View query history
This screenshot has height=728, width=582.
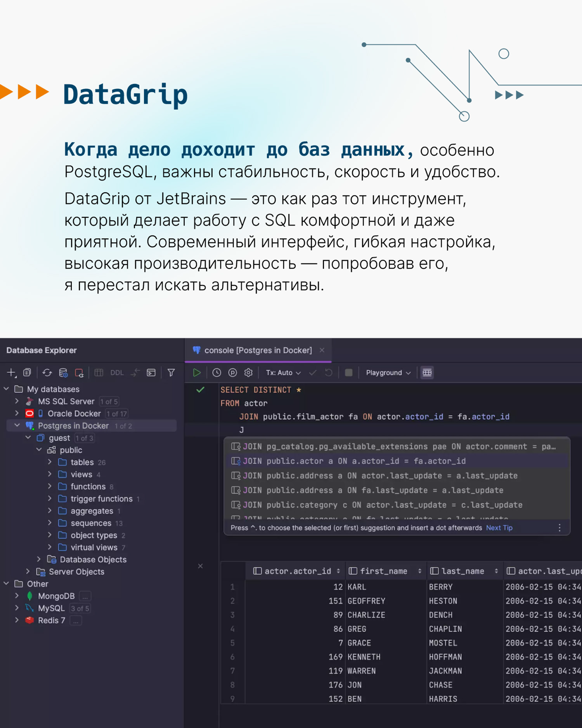pyautogui.click(x=216, y=372)
